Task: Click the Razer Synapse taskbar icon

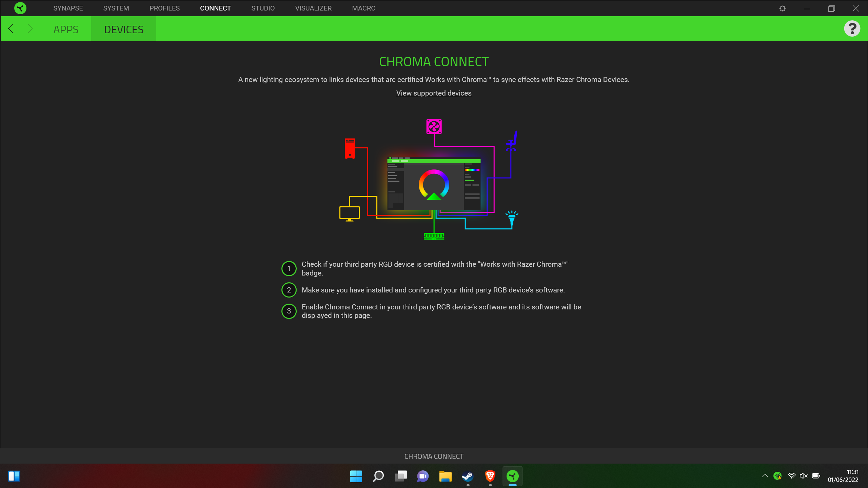Action: (512, 476)
